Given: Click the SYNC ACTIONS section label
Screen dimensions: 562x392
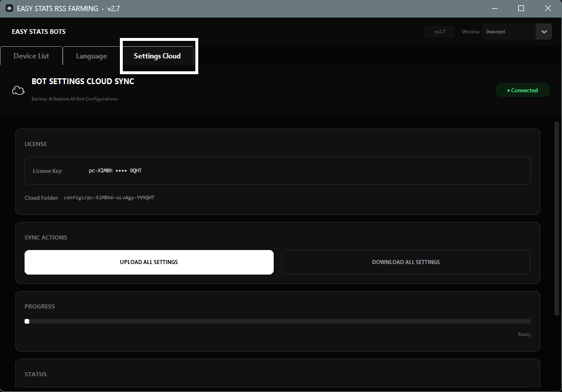Looking at the screenshot, I should click(x=46, y=237).
